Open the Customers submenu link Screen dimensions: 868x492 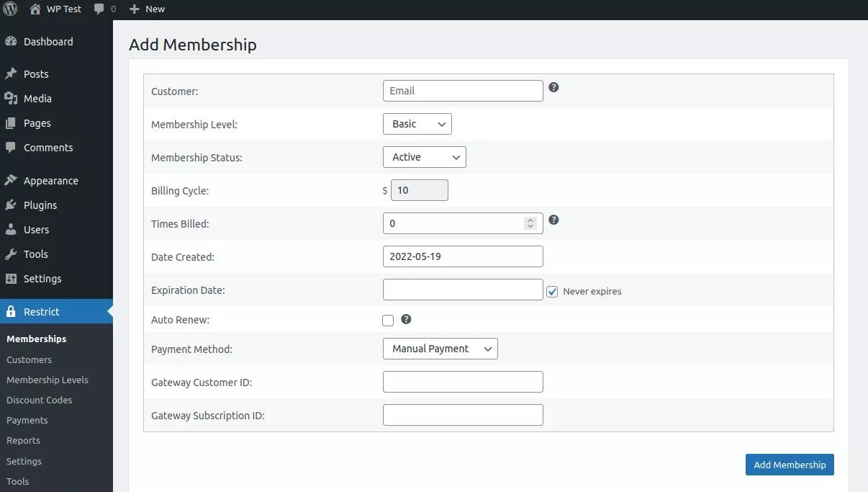click(x=29, y=359)
